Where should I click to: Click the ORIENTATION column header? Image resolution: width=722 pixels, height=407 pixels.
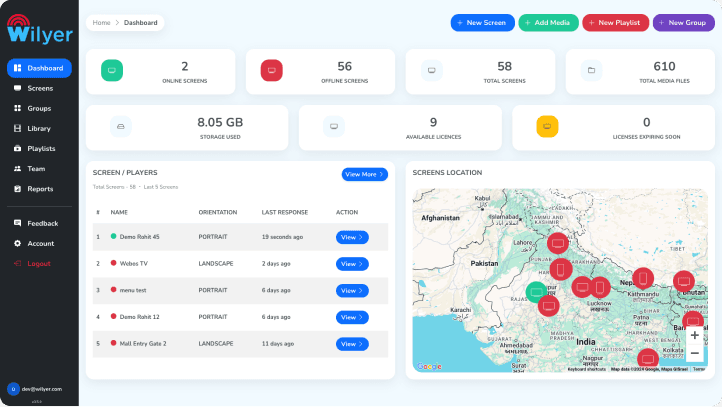coord(218,212)
